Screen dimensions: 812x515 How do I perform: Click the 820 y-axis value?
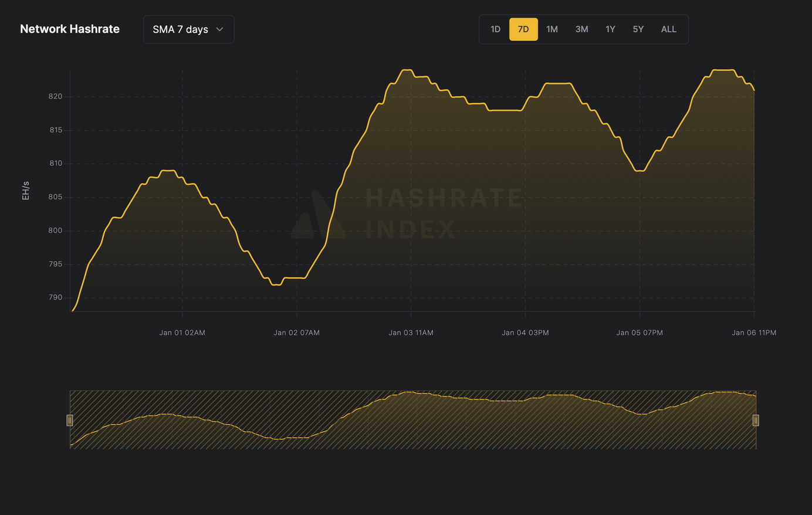[55, 96]
